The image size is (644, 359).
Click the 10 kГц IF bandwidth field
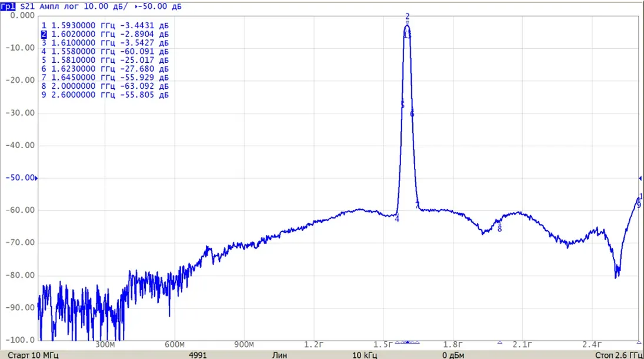click(x=365, y=355)
